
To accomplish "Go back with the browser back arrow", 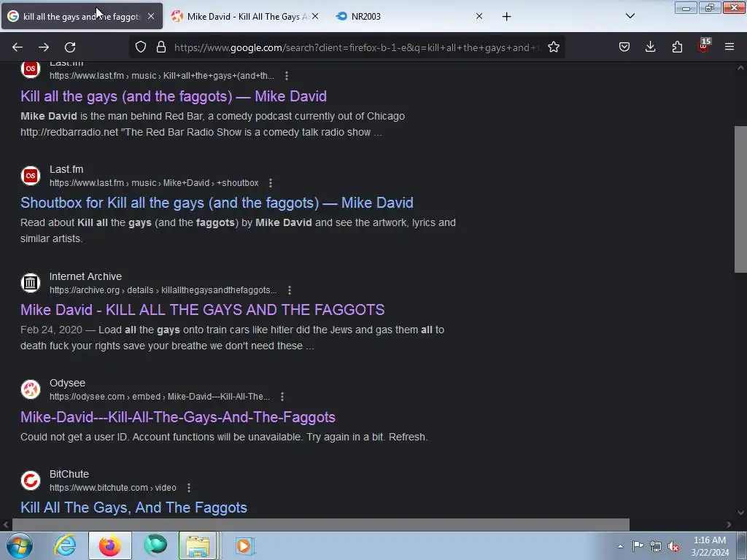I will tap(18, 47).
